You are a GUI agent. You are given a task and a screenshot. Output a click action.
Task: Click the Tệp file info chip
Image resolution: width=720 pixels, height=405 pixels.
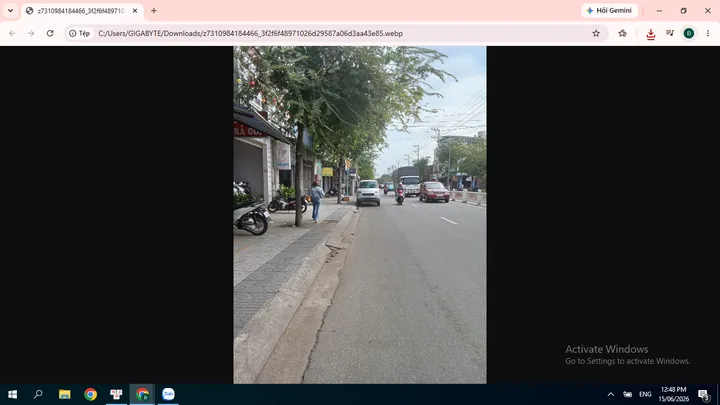[79, 34]
